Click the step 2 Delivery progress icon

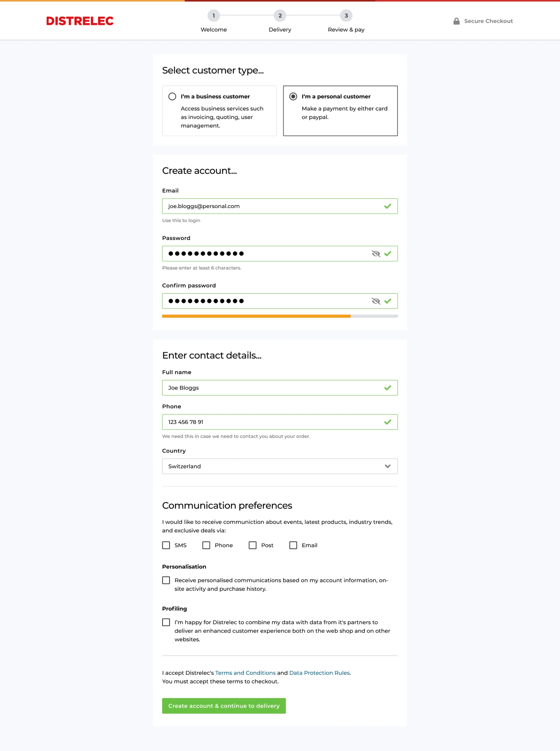(279, 16)
